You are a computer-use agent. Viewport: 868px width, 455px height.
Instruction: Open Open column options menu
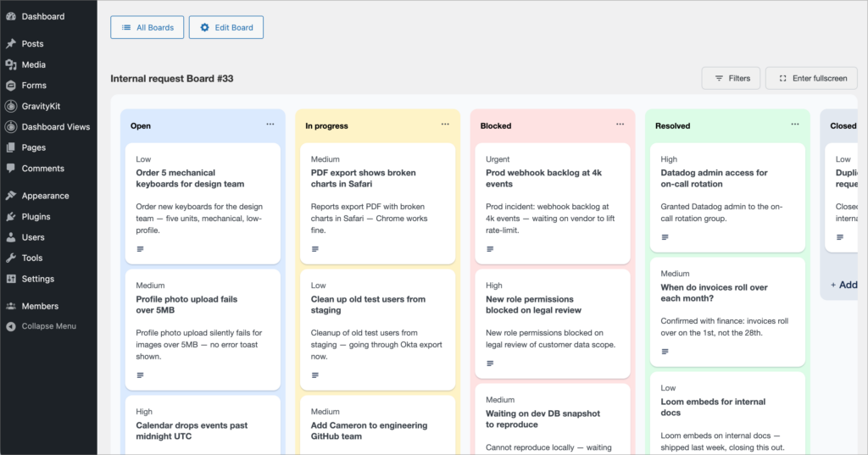click(x=270, y=124)
